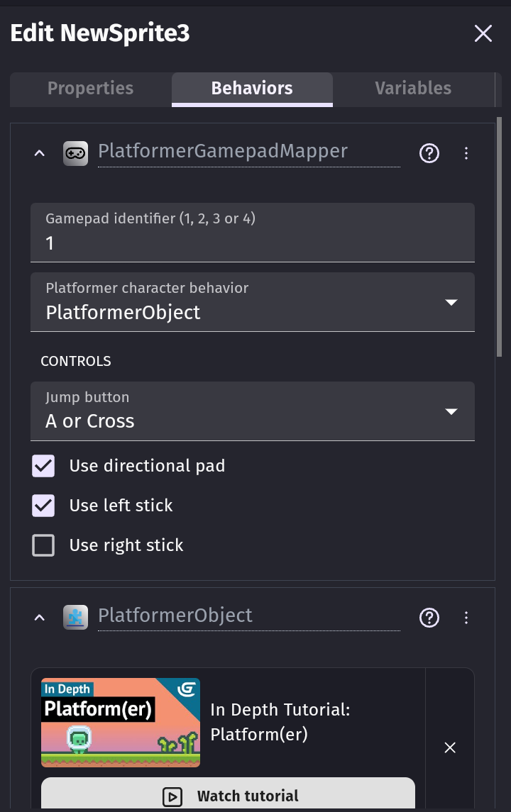The height and width of the screenshot is (812, 511).
Task: Uncheck Use left stick option
Action: [43, 506]
